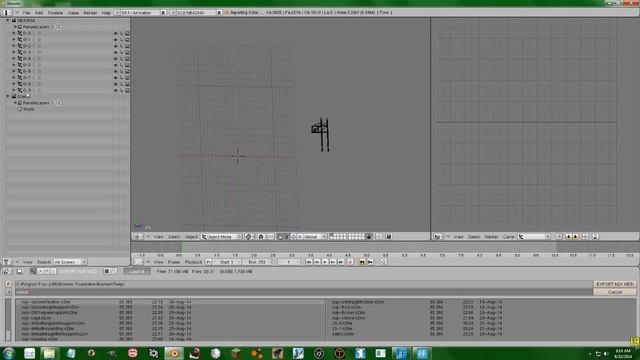Toggle selectability arrow for object 0-6
Viewport: 640px width, 360px height.
pyautogui.click(x=122, y=71)
